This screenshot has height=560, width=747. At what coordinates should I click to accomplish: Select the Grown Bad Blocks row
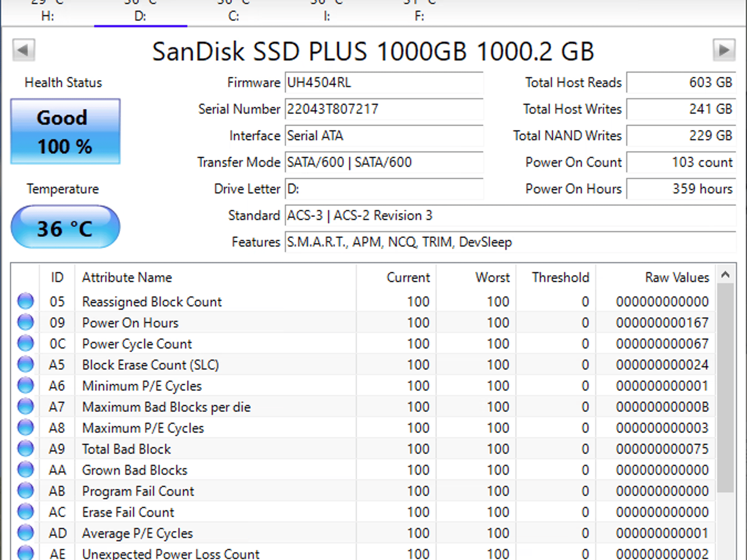pyautogui.click(x=363, y=470)
